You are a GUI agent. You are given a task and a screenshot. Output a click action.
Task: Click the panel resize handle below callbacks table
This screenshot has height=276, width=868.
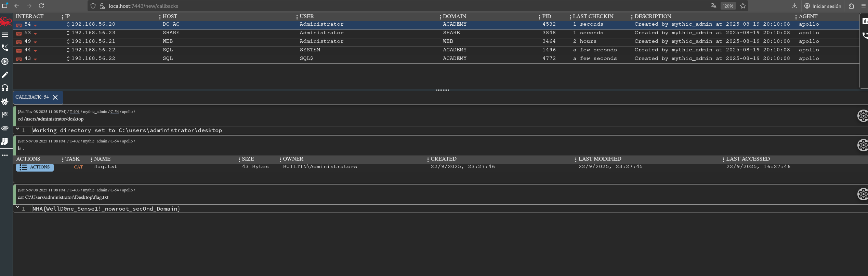[x=442, y=90]
